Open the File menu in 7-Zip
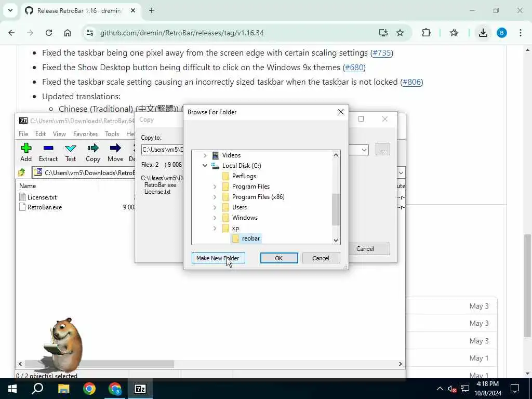 pos(23,134)
